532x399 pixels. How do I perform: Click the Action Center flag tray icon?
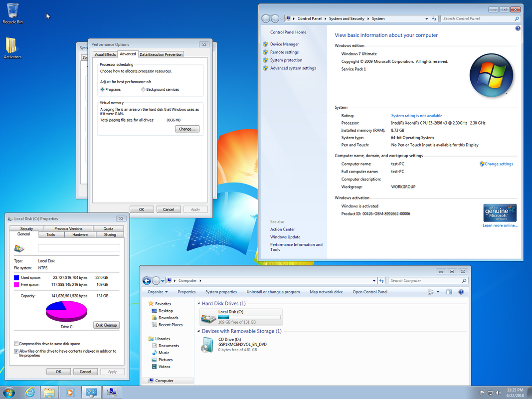(x=482, y=393)
